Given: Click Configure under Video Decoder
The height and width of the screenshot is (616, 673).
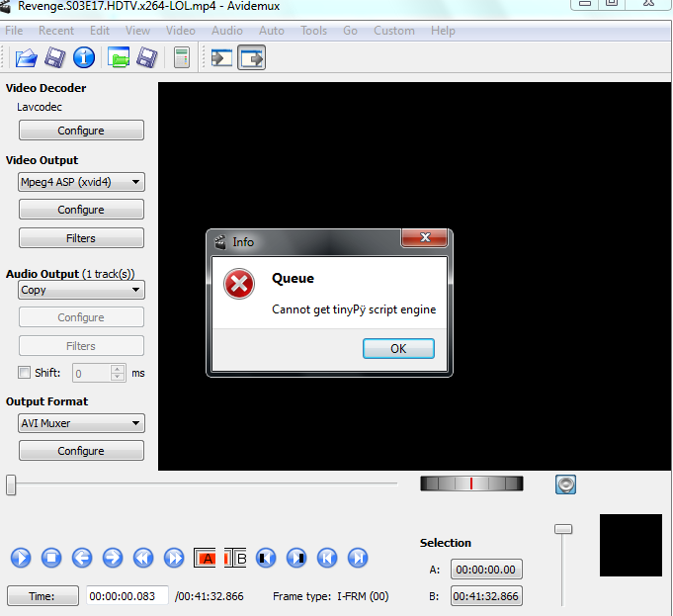Looking at the screenshot, I should (81, 131).
